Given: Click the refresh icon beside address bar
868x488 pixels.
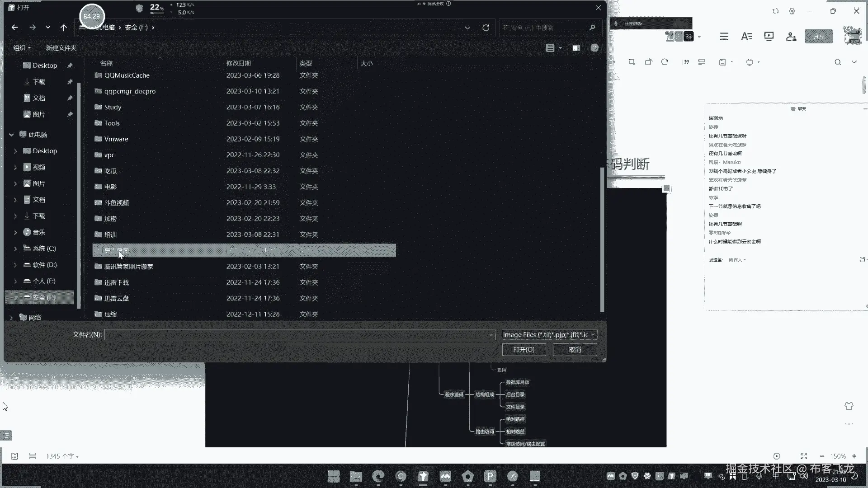Looking at the screenshot, I should (x=486, y=28).
